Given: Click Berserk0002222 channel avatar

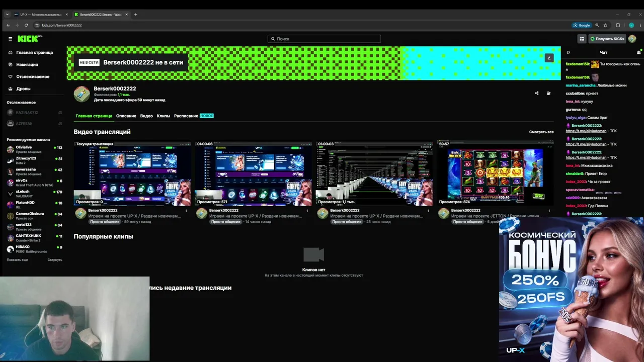Looking at the screenshot, I should (82, 94).
